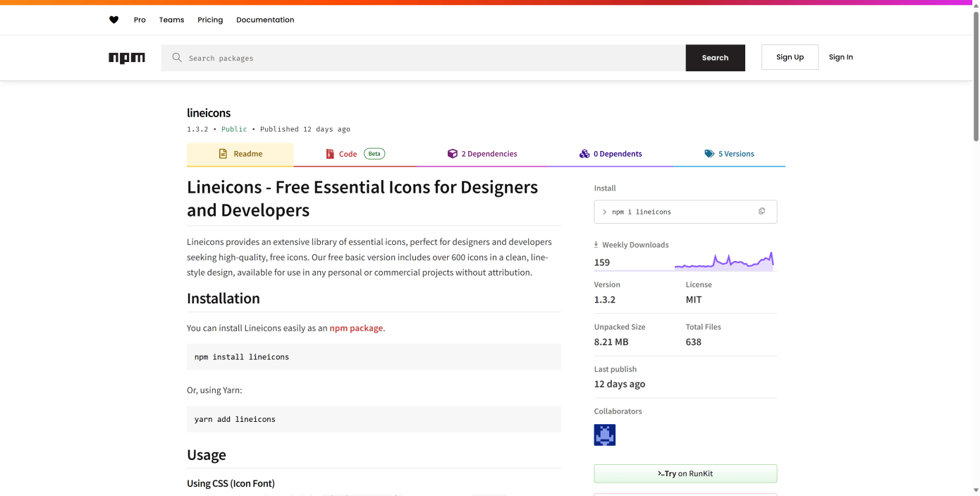Viewport: 980px width, 496px height.
Task: Open the Documentation link
Action: tap(265, 20)
